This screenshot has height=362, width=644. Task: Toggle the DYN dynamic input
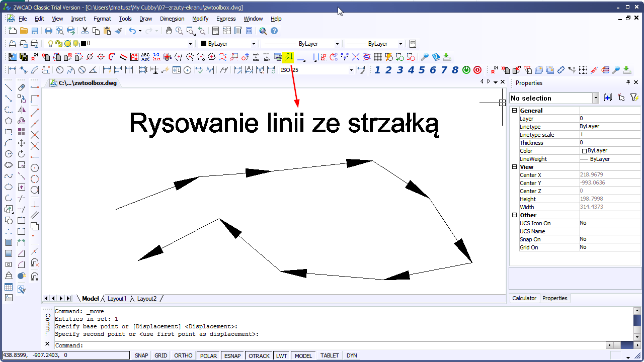coord(352,355)
